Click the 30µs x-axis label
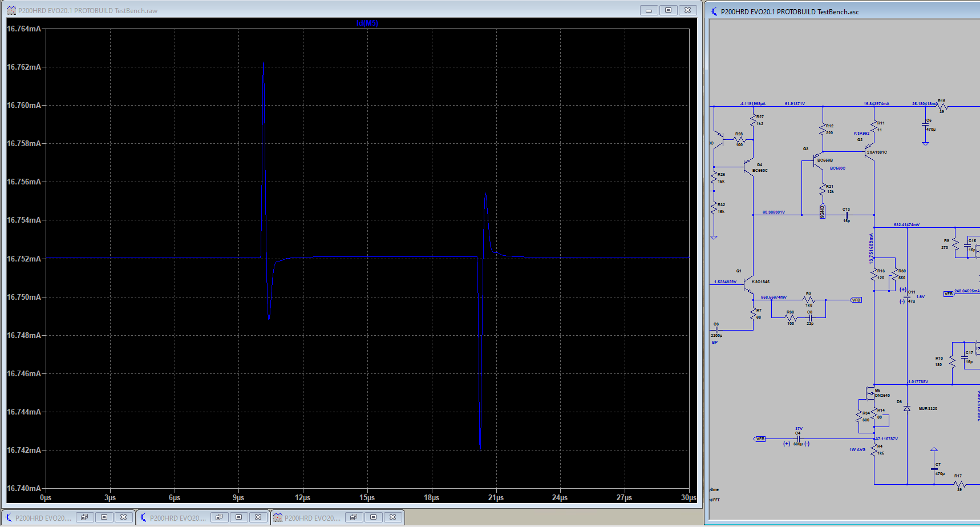Image resolution: width=980 pixels, height=527 pixels. pyautogui.click(x=689, y=498)
